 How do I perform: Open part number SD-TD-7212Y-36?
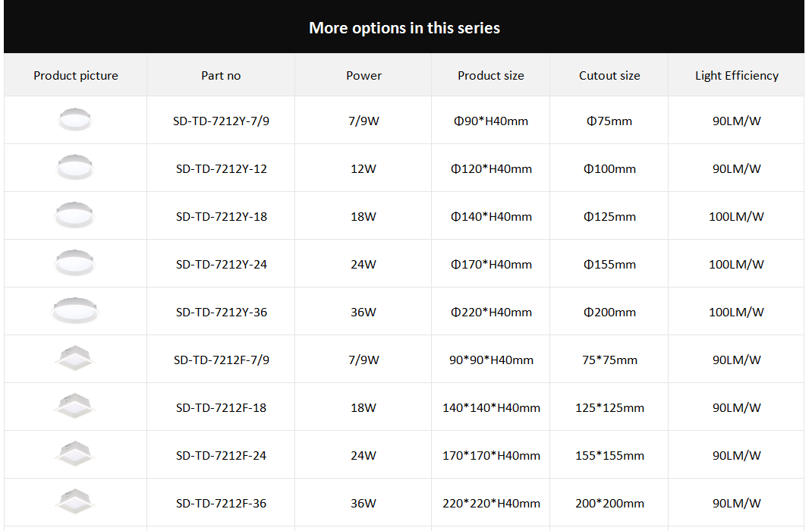click(x=221, y=313)
